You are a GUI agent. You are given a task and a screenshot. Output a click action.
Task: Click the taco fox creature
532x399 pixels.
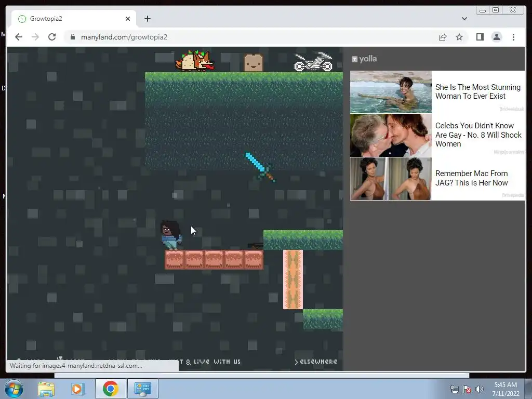195,61
